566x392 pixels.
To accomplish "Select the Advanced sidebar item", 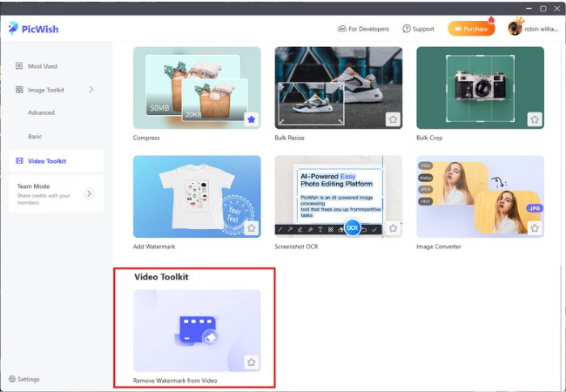I will click(x=41, y=112).
